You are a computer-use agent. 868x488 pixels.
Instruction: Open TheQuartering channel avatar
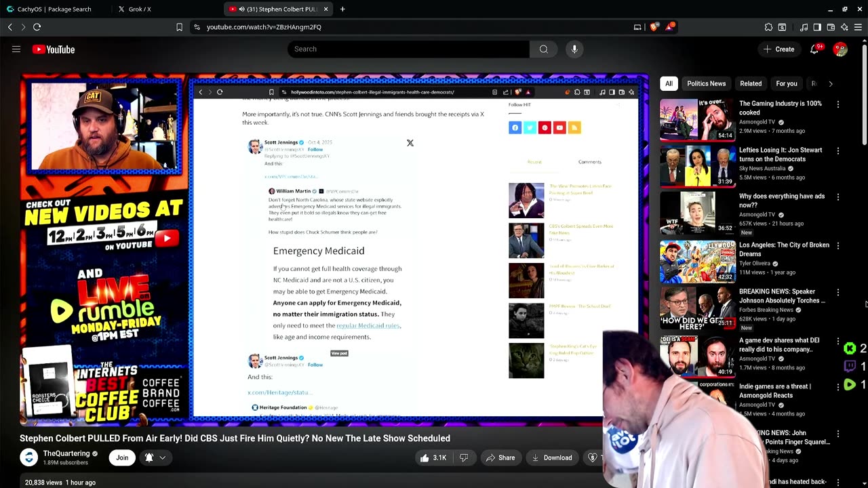click(x=28, y=457)
